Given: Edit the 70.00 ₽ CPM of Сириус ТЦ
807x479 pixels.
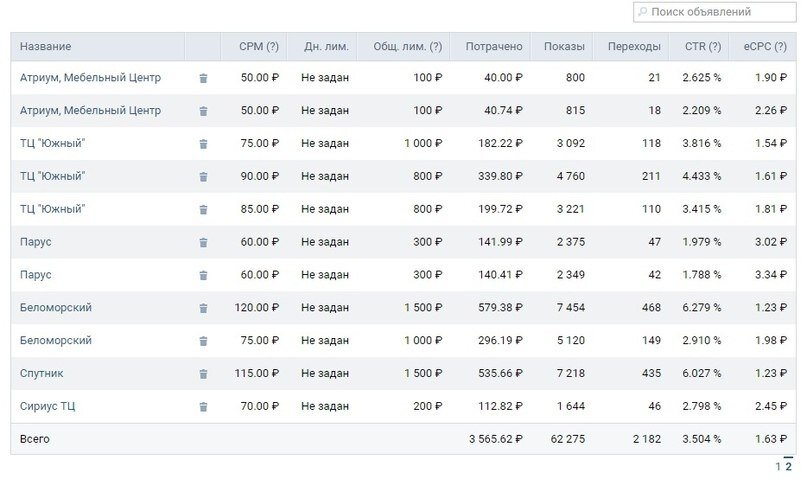Looking at the screenshot, I should click(x=259, y=406).
